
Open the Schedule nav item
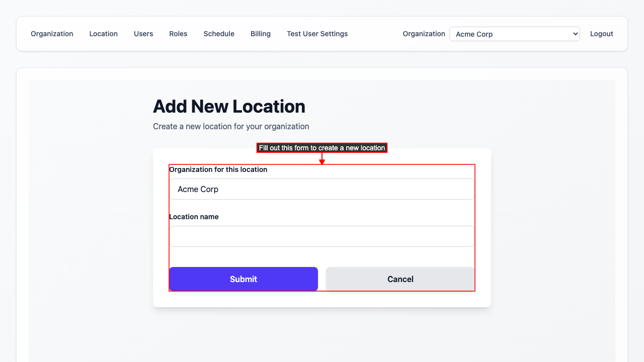click(219, 34)
